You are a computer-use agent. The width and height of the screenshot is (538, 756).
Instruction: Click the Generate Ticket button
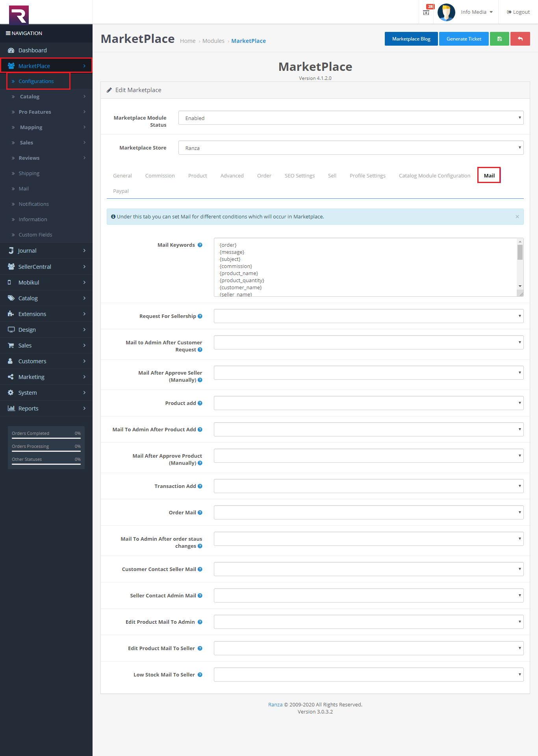(x=464, y=39)
